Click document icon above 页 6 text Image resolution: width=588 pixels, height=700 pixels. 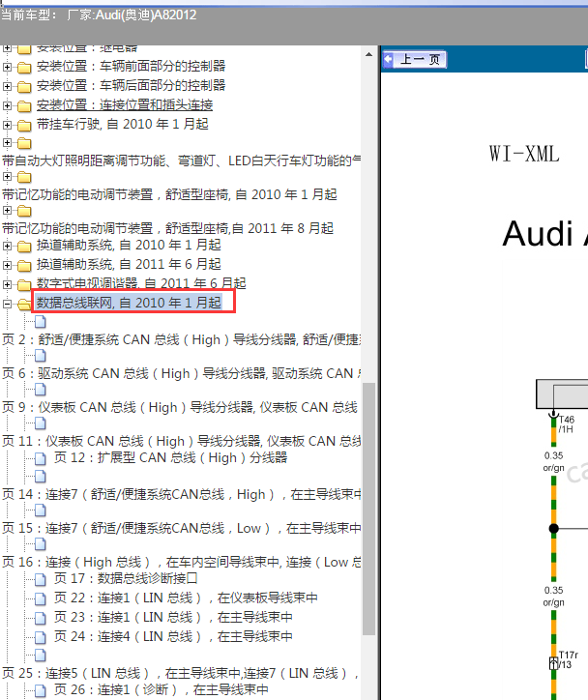click(41, 356)
